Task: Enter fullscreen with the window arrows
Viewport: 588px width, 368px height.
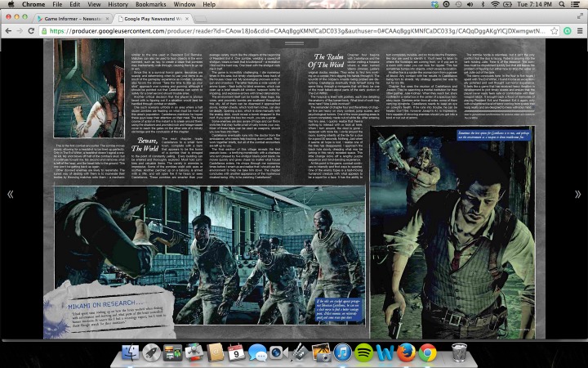Action: [x=580, y=16]
